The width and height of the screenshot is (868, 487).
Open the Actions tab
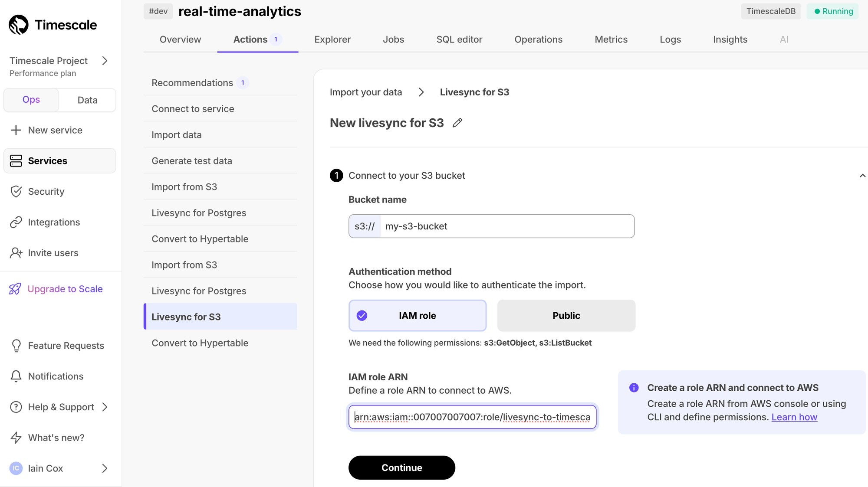coord(258,39)
